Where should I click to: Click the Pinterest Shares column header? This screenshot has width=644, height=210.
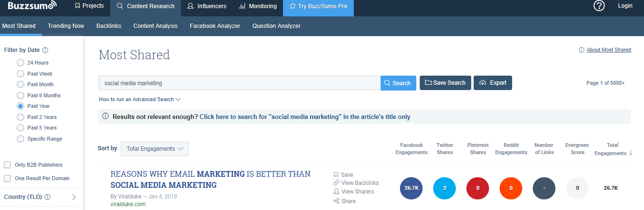point(478,149)
